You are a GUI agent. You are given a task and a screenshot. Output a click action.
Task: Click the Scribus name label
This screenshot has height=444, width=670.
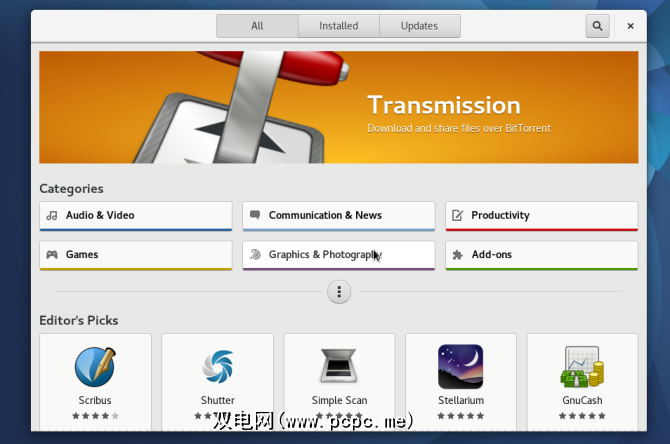pyautogui.click(x=95, y=400)
